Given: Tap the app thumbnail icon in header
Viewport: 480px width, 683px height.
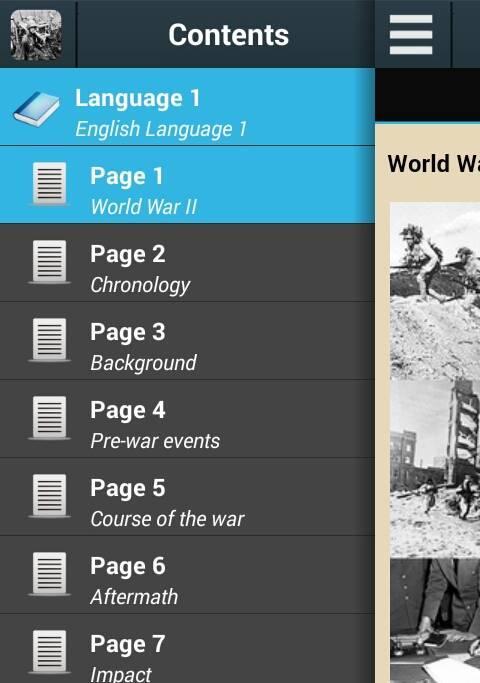Looking at the screenshot, I should [x=36, y=35].
